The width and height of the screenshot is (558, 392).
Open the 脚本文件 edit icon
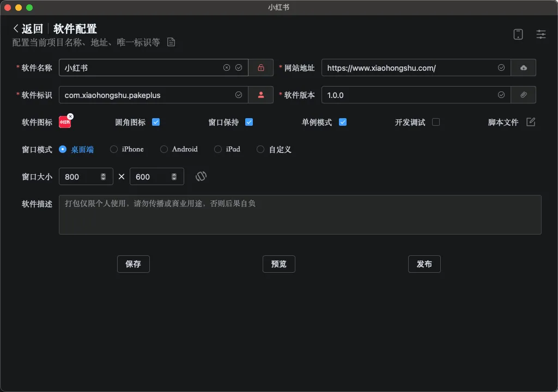pos(531,122)
